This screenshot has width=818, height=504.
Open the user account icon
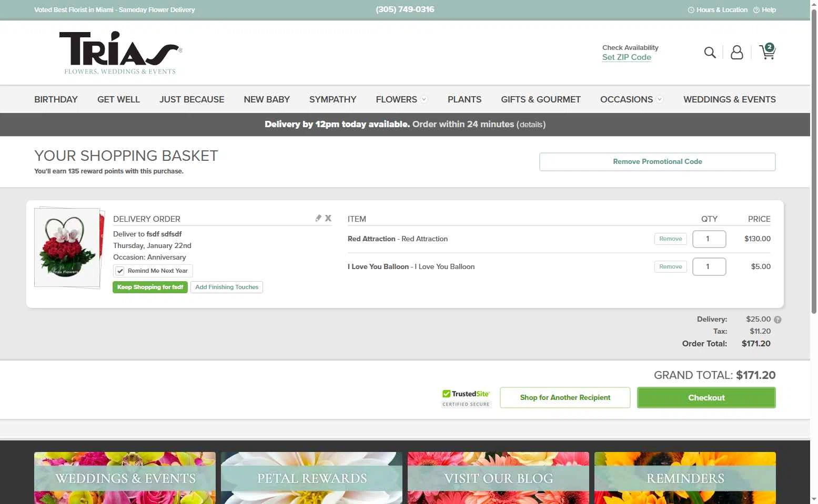point(737,52)
